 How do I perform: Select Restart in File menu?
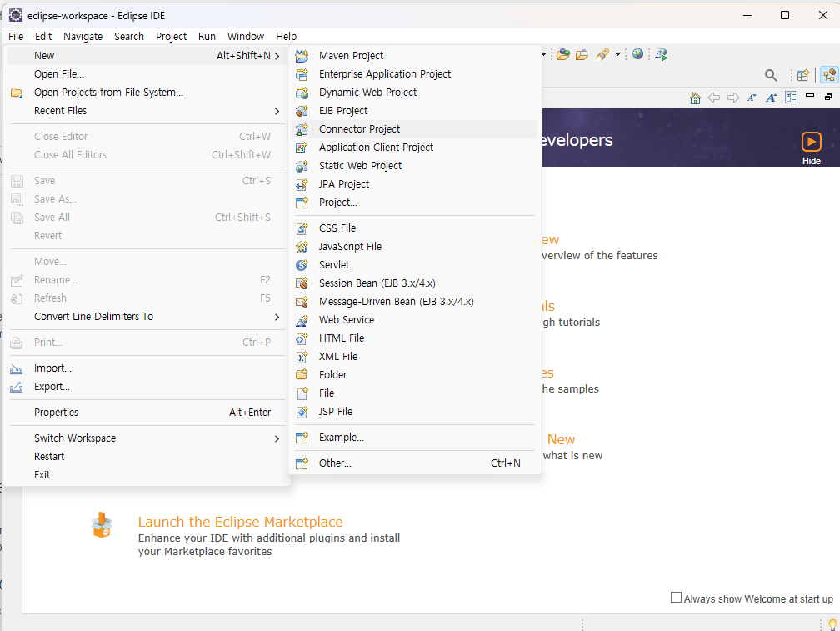point(146,457)
